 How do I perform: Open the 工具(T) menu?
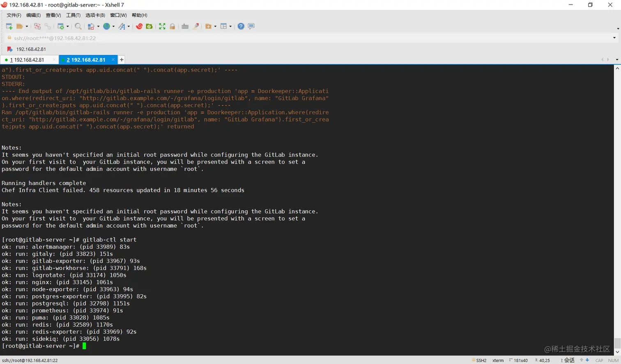click(x=73, y=15)
